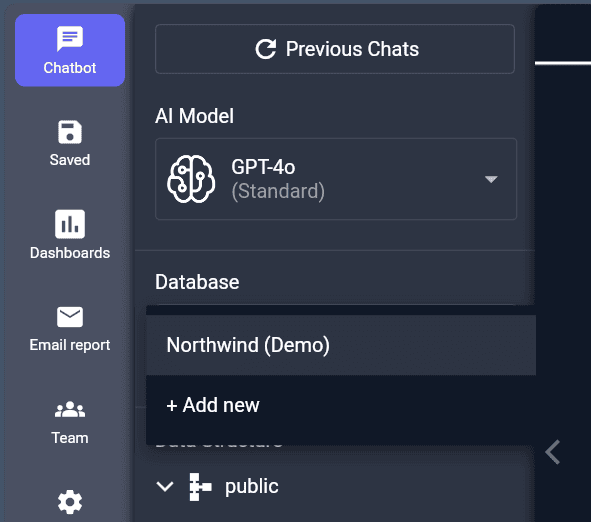Click the Dashboards label in sidebar
Image resolution: width=591 pixels, height=522 pixels.
pos(70,253)
